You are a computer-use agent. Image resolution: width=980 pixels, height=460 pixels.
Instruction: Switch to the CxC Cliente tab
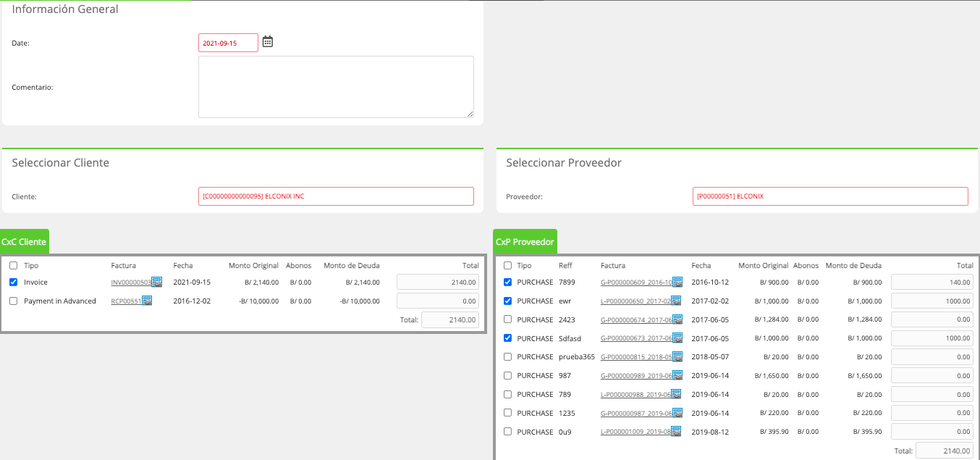(25, 241)
